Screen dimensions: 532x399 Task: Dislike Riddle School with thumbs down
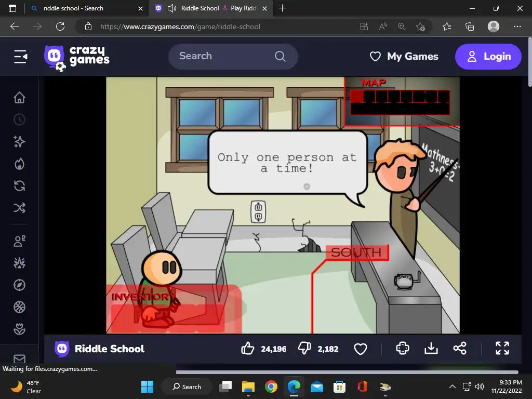[x=304, y=349]
